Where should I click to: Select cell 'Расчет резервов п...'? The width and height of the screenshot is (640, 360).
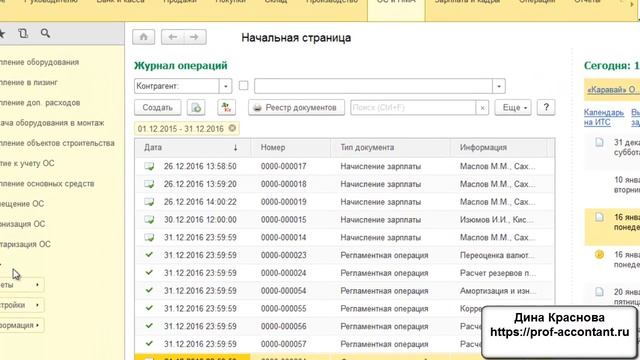[498, 273]
